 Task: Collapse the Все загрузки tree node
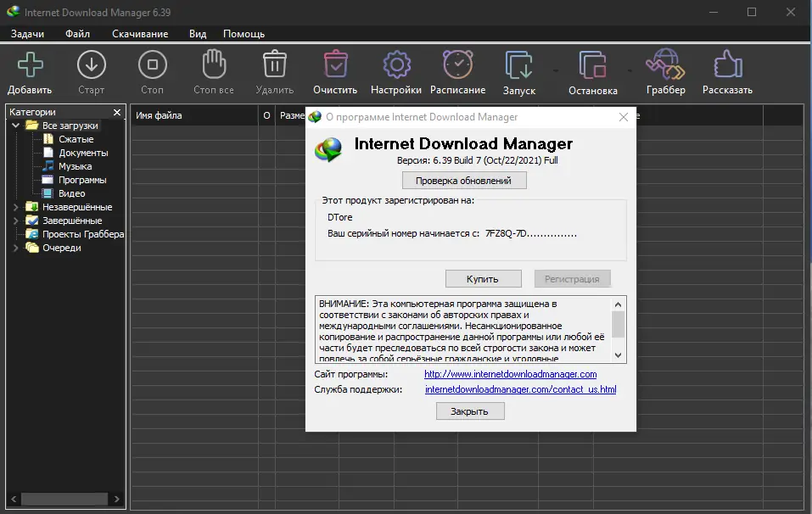[16, 125]
